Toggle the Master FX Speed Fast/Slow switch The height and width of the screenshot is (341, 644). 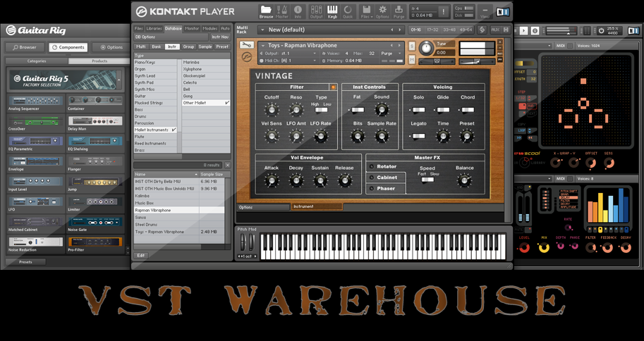[x=427, y=180]
